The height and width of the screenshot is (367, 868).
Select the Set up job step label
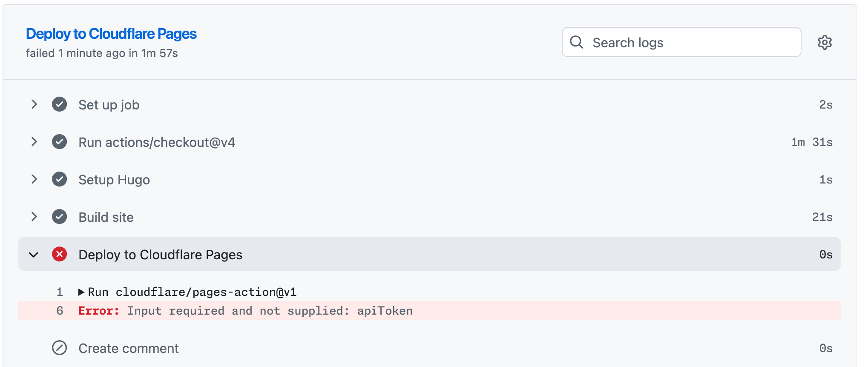(109, 105)
